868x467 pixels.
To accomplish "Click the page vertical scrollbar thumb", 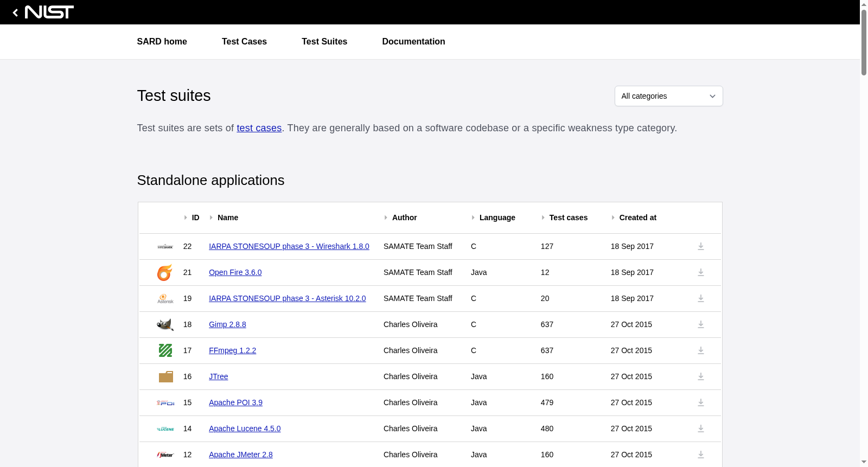I will [x=864, y=42].
